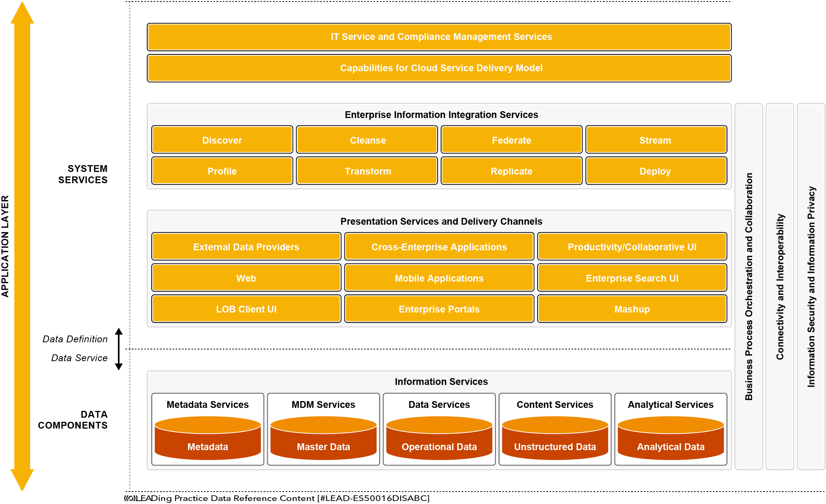Click Business Process Orchestration and Collaboration column

pos(749,286)
